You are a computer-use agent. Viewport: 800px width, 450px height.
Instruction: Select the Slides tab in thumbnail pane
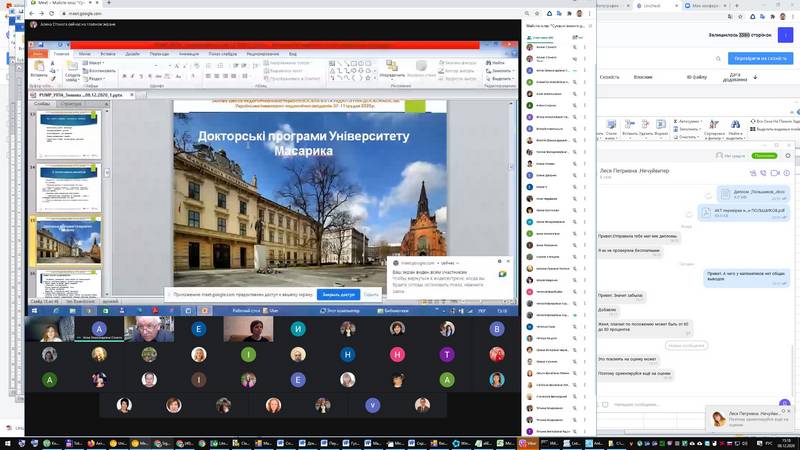tap(42, 104)
